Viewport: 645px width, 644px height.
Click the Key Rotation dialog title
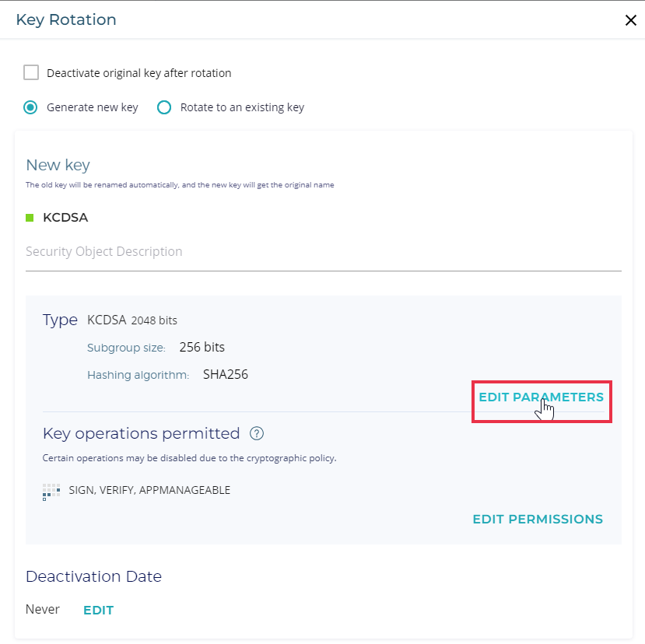click(x=66, y=20)
